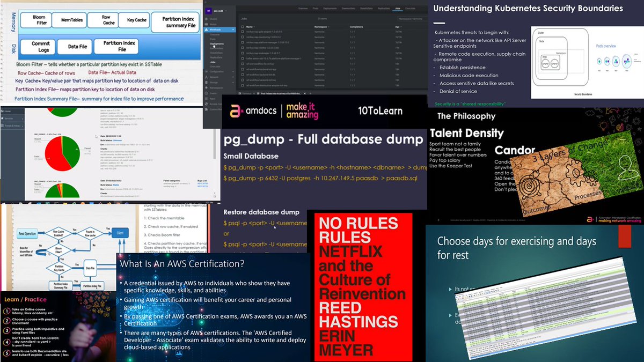This screenshot has height=362, width=644.
Task: Select the active Jobs top tab
Action: pos(398,9)
